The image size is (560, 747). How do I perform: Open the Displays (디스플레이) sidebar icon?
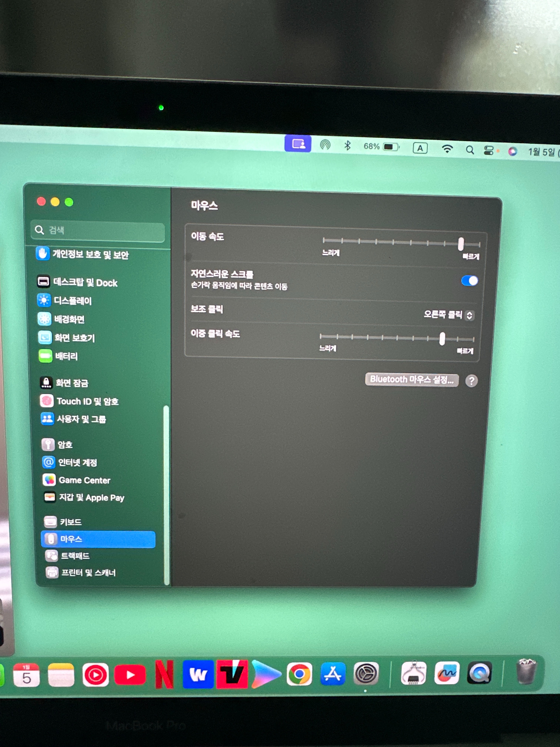tap(44, 300)
